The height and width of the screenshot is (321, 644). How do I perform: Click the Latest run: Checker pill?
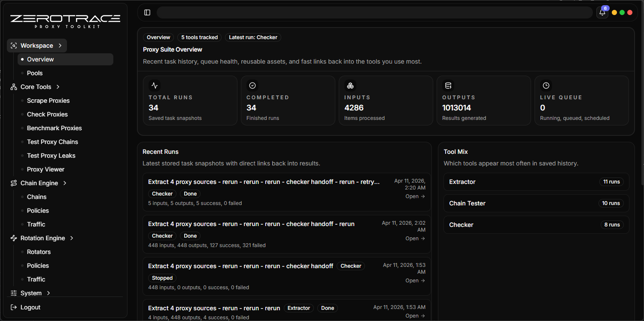253,37
